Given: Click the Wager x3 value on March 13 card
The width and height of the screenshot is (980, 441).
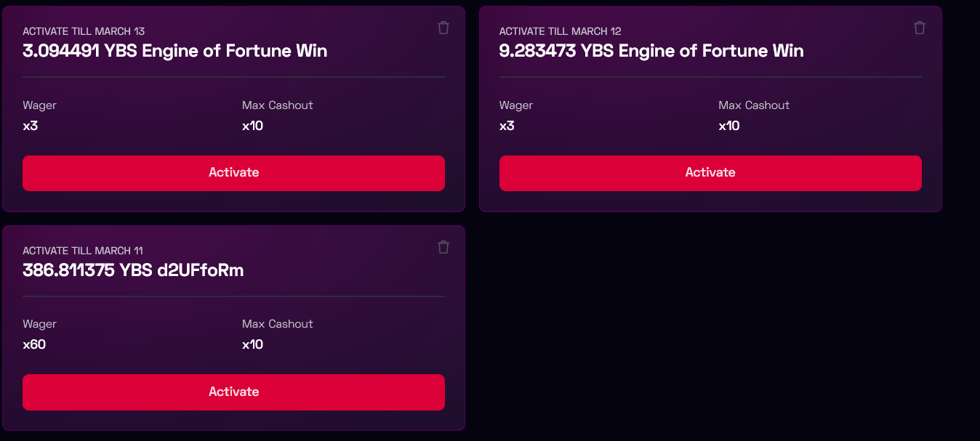Looking at the screenshot, I should [x=31, y=126].
